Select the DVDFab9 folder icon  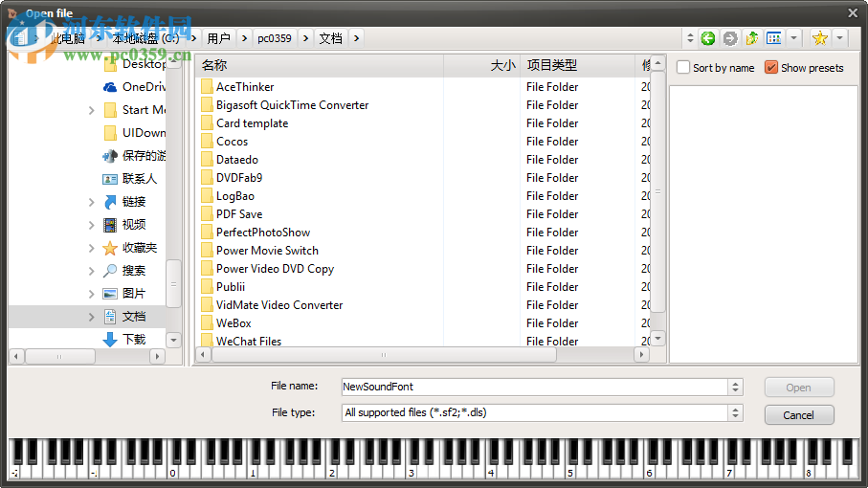click(x=207, y=178)
